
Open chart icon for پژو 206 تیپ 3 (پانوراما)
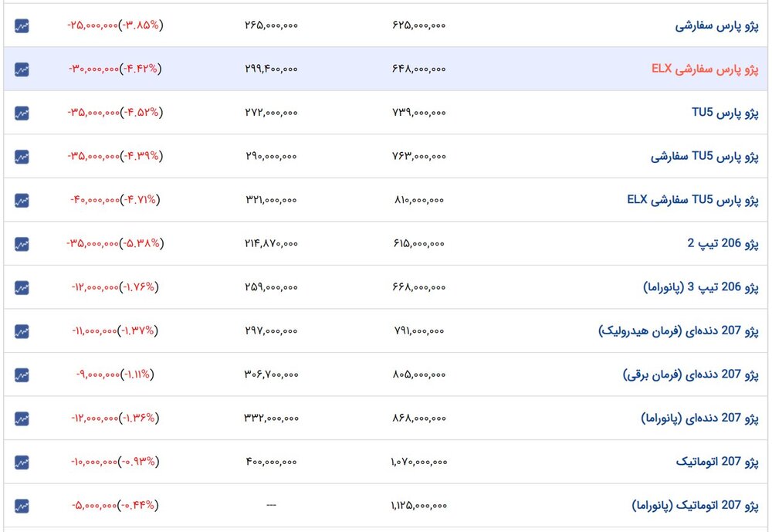pyautogui.click(x=22, y=287)
